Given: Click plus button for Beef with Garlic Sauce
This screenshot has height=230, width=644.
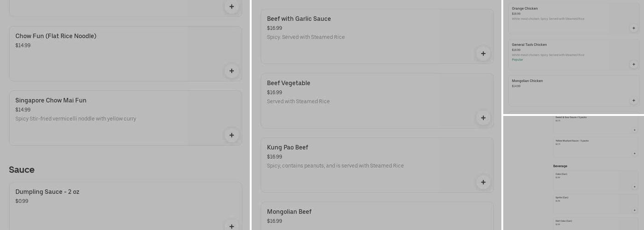Looking at the screenshot, I should point(483,53).
